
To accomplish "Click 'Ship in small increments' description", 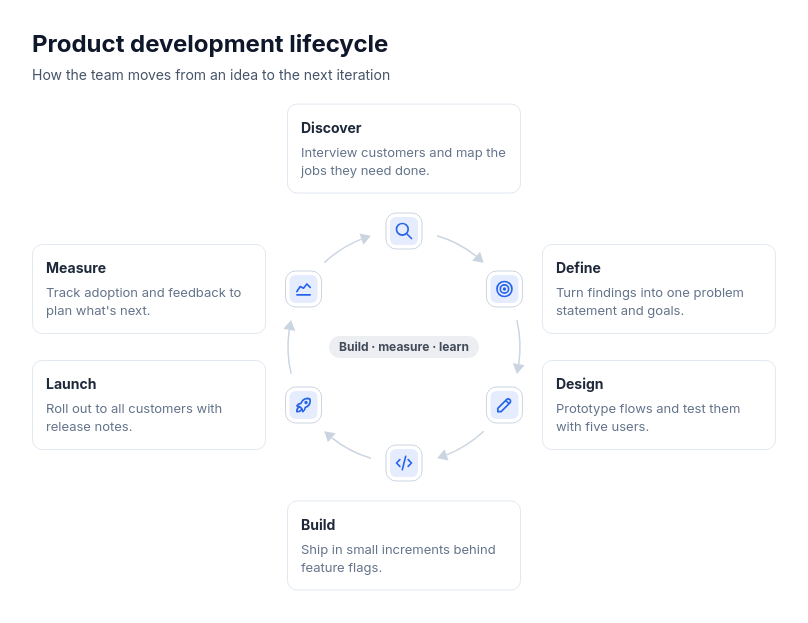I will point(398,559).
